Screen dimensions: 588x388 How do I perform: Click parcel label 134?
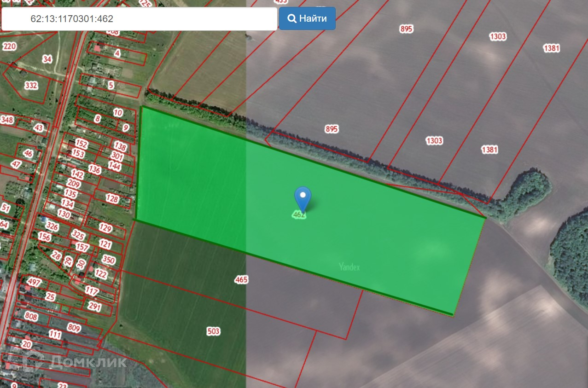pos(67,203)
